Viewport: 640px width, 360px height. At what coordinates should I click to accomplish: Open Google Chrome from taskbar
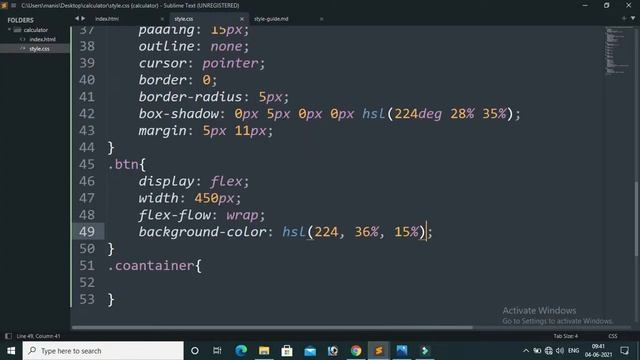(356, 351)
